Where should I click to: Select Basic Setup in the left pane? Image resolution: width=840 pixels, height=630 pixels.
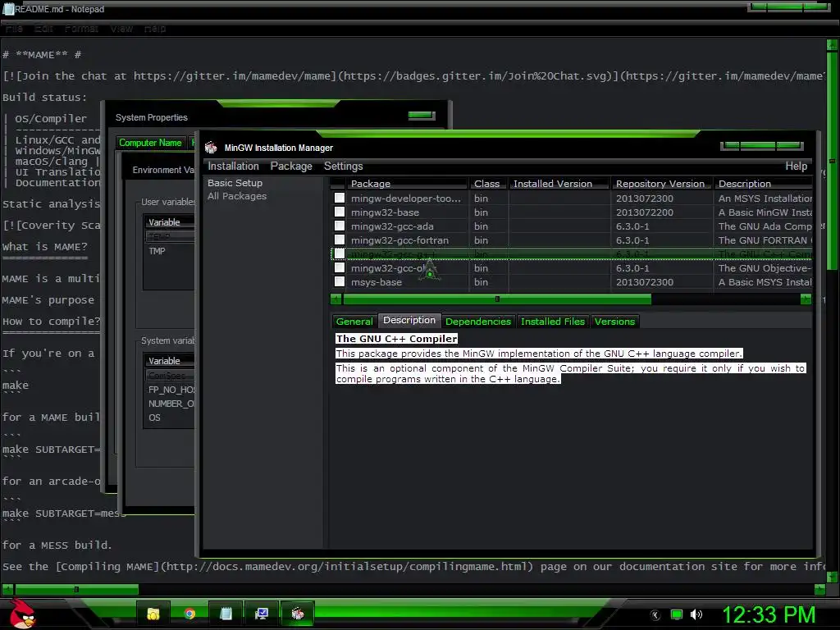pyautogui.click(x=235, y=183)
